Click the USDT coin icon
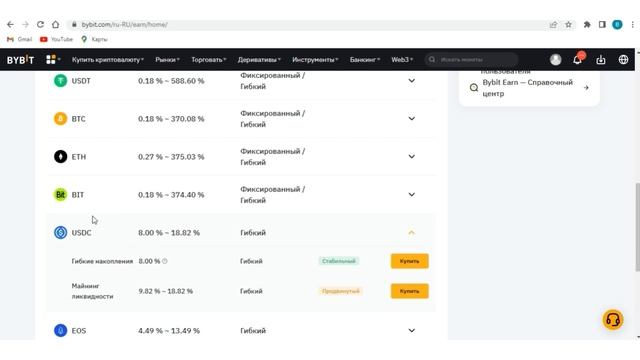The height and width of the screenshot is (360, 640). (x=60, y=81)
